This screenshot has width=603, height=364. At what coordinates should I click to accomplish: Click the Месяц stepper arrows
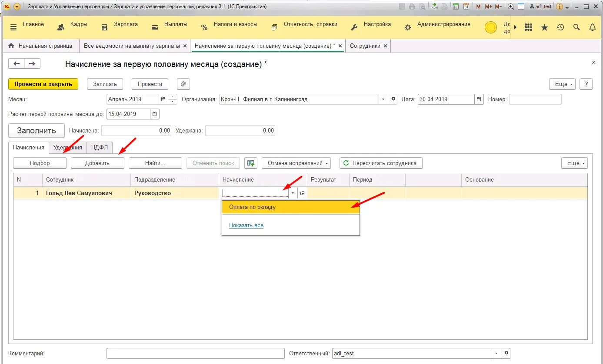(173, 99)
